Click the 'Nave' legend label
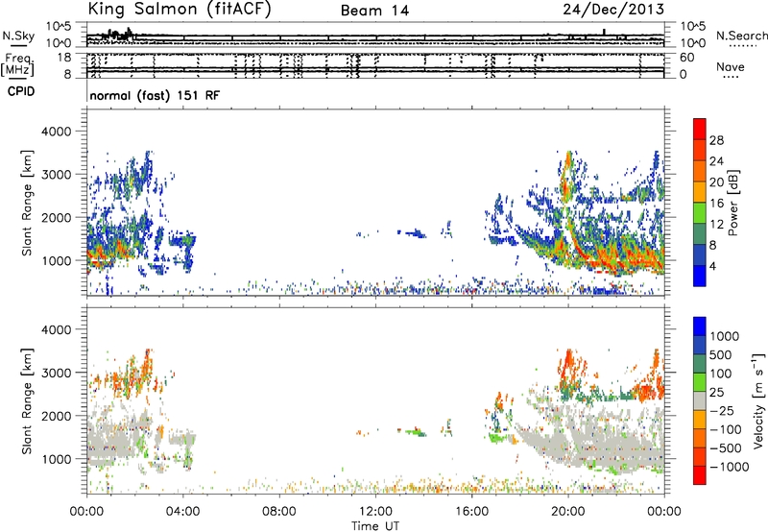The image size is (768, 532). [x=731, y=67]
